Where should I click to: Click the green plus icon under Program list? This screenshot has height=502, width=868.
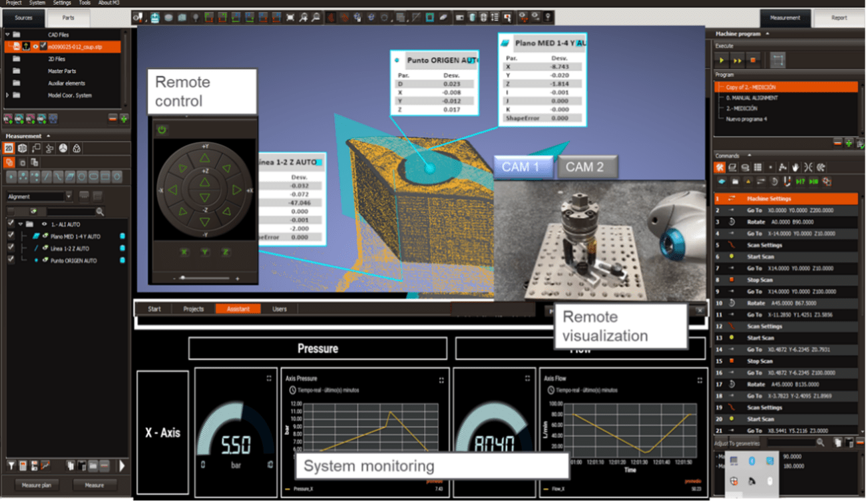pos(849,142)
